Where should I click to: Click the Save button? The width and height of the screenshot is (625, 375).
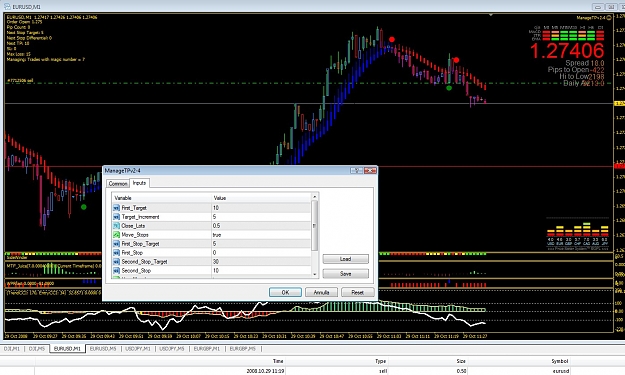pos(346,274)
